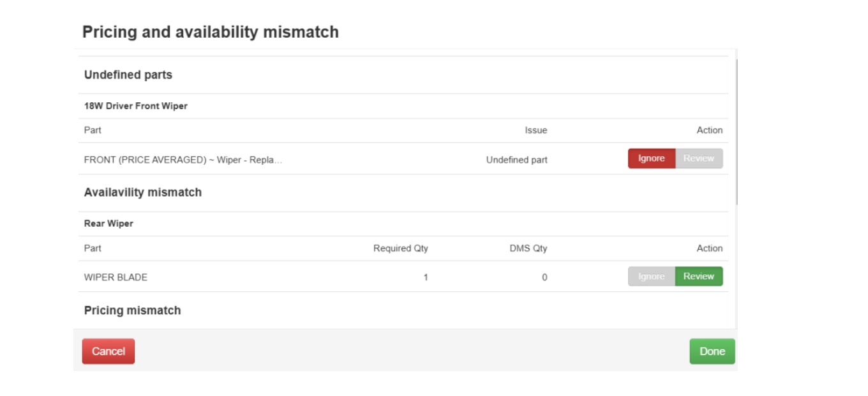Click the Undefined part issue text
Image resolution: width=868 pixels, height=396 pixels.
tap(516, 160)
